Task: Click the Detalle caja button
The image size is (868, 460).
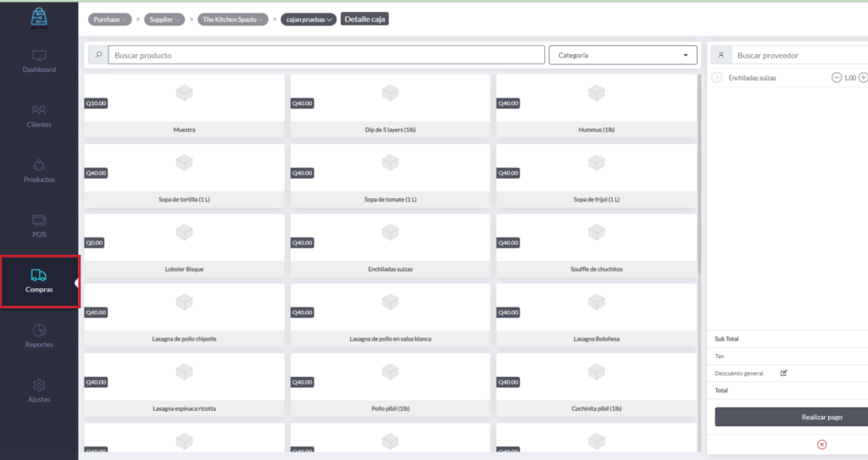Action: point(364,19)
